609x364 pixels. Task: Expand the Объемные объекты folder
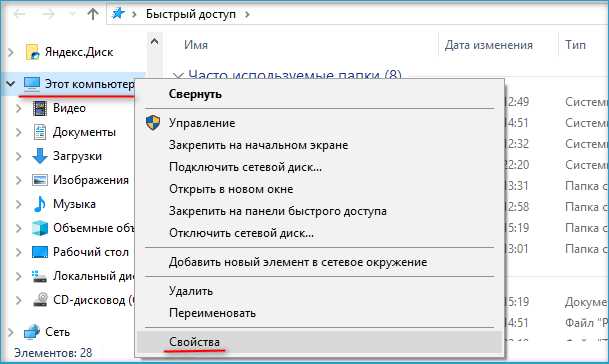coord(19,228)
